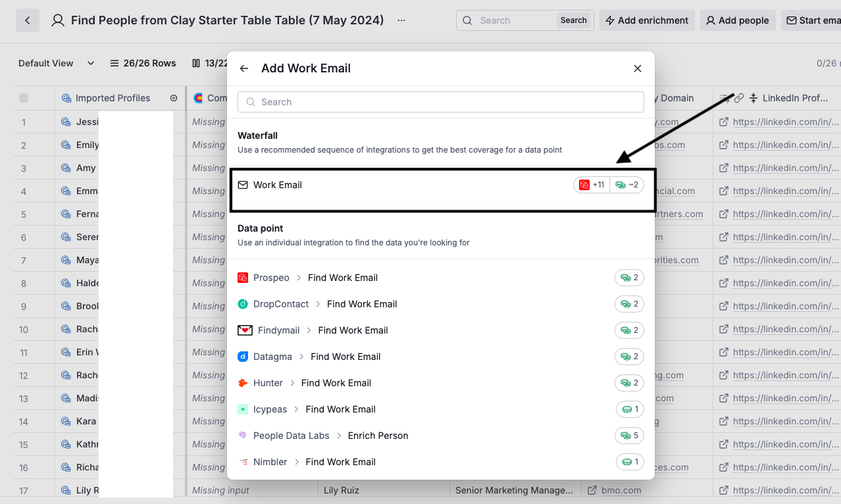Click the Search button in top bar

[x=573, y=20]
